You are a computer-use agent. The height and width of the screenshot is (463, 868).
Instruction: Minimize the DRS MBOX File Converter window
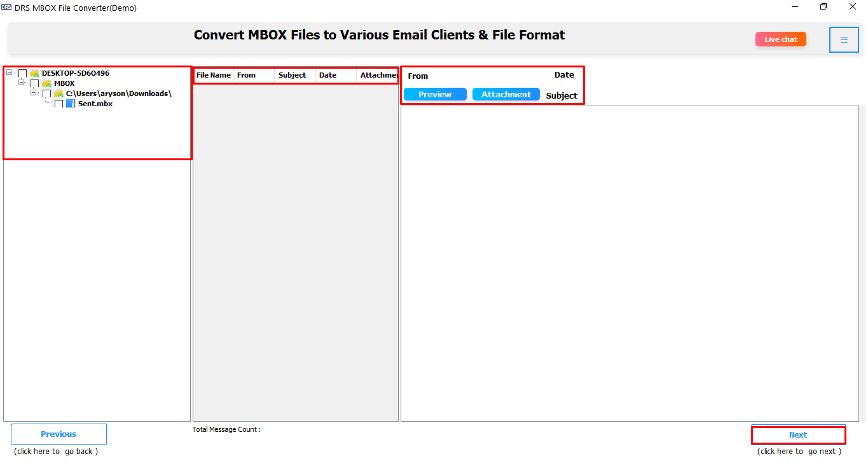(x=796, y=7)
